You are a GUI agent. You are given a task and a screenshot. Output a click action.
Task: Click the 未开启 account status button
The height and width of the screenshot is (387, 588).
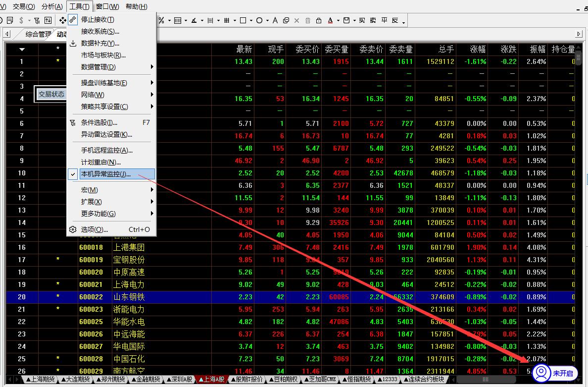555,373
